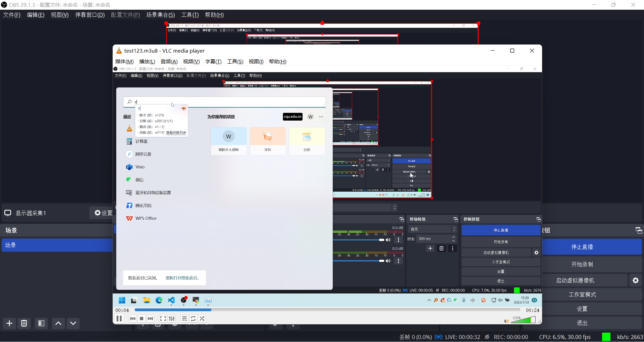This screenshot has width=644, height=342.
Task: Remove selected scene with trash icon
Action: tap(24, 323)
